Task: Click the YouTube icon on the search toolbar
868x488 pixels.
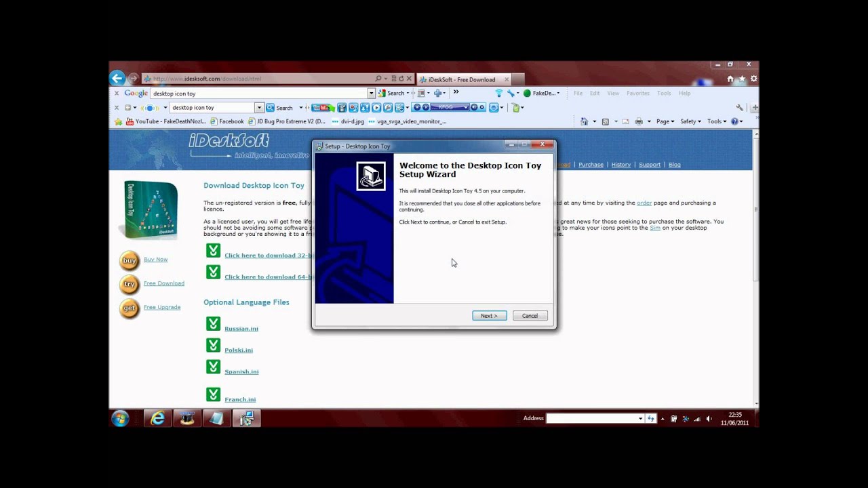Action: pos(324,107)
